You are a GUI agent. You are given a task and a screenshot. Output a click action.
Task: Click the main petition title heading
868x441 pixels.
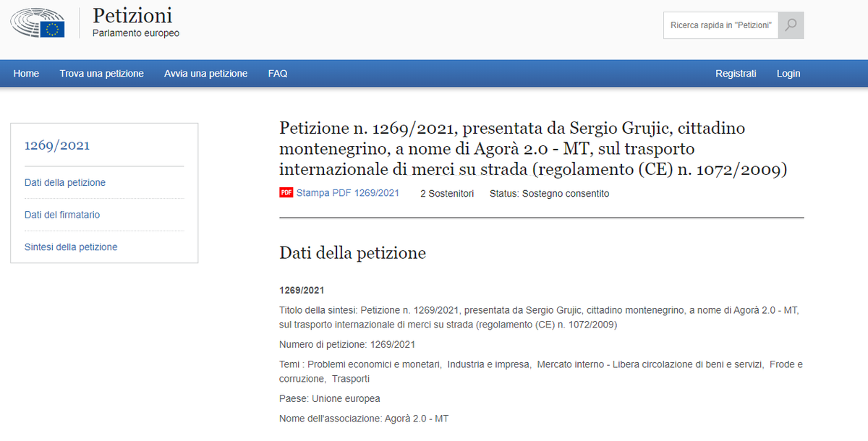533,149
